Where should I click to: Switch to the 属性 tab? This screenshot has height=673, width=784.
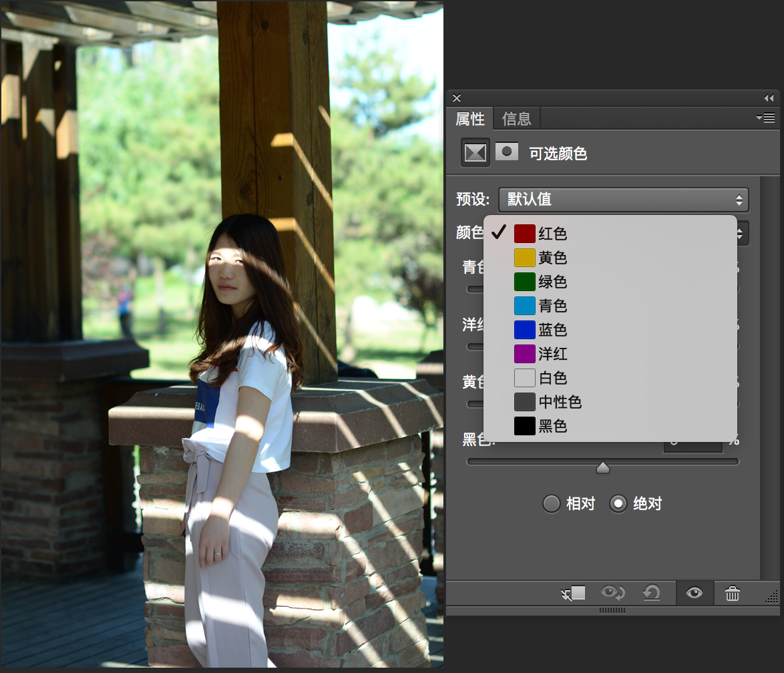pos(470,119)
